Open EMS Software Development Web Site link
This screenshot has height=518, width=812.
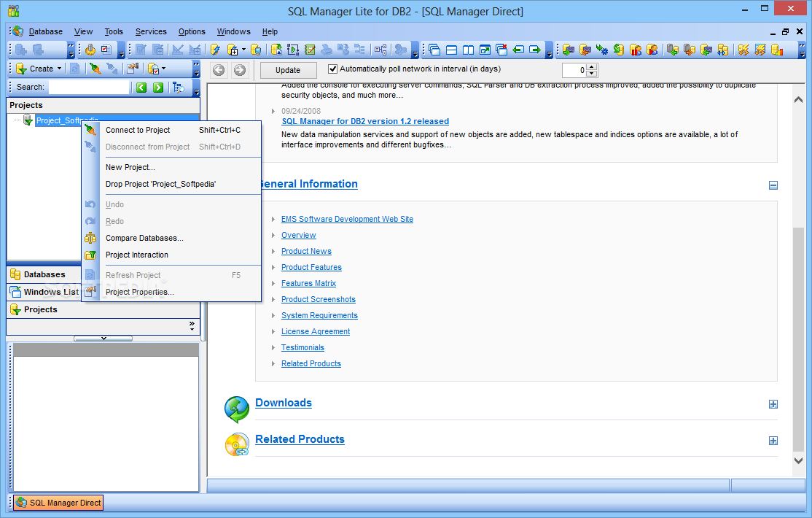[347, 219]
